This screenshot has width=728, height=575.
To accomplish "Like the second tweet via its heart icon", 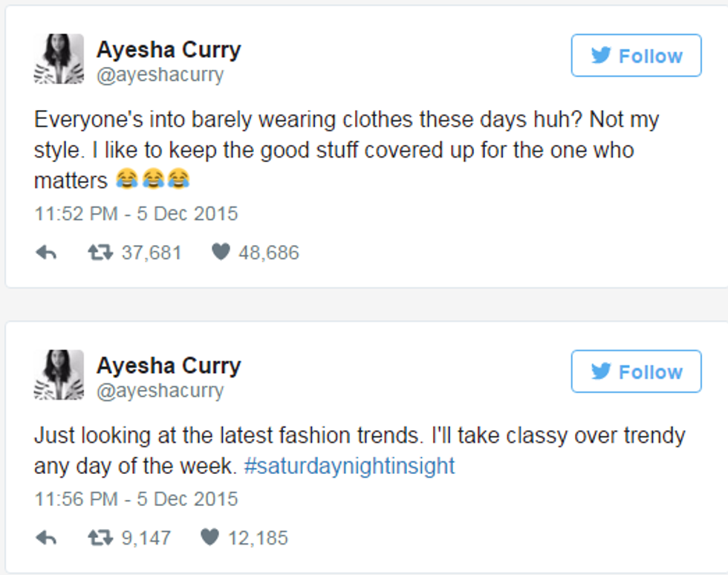I will pyautogui.click(x=211, y=538).
